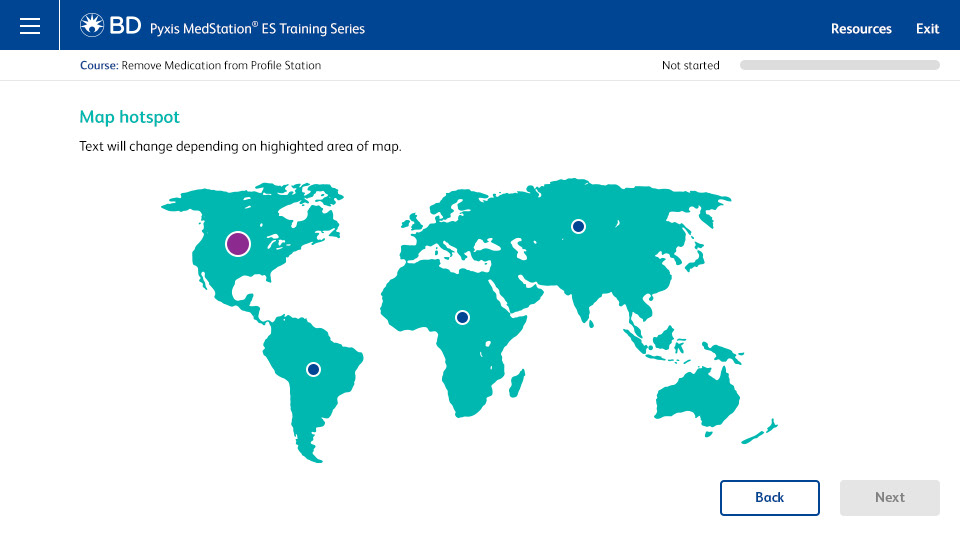Screen dimensions: 960x540
Task: Select the purple North America hotspot
Action: click(x=238, y=244)
